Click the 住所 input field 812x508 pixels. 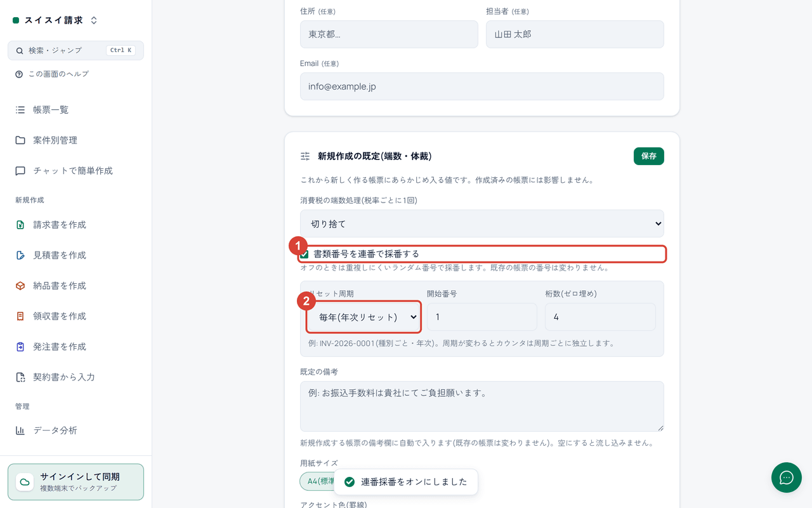pyautogui.click(x=389, y=34)
